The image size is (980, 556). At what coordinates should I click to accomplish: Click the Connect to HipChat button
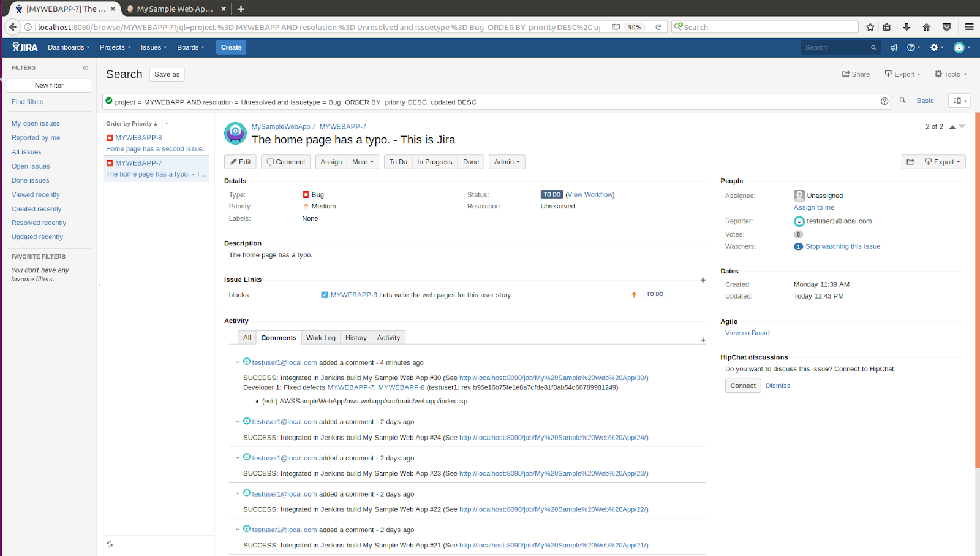(x=743, y=386)
